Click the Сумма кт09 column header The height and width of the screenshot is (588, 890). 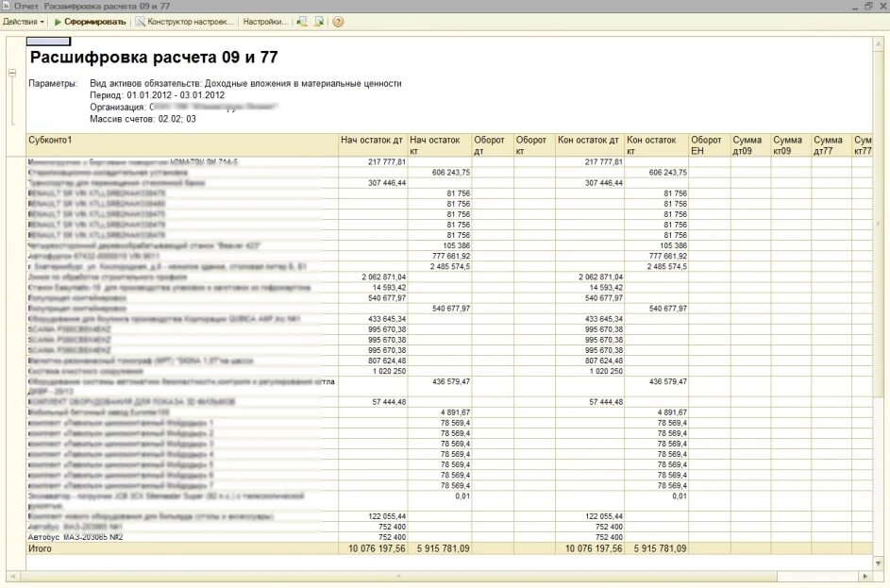click(x=791, y=144)
